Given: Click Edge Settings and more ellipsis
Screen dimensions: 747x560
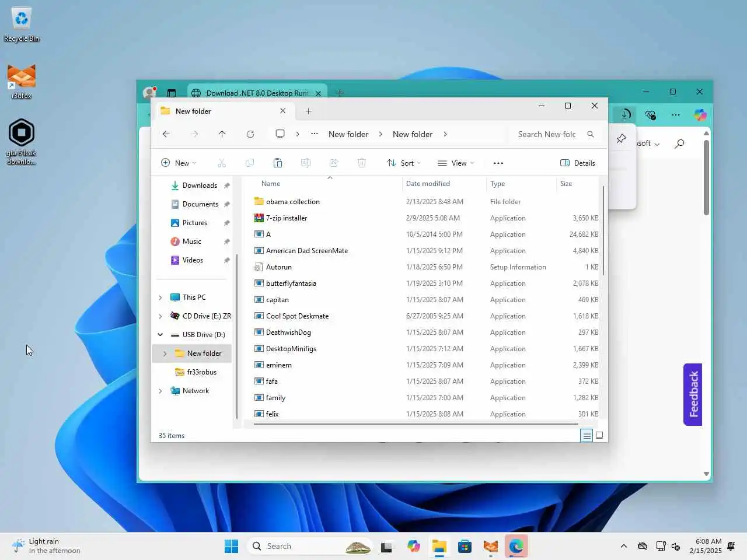Looking at the screenshot, I should click(x=676, y=115).
